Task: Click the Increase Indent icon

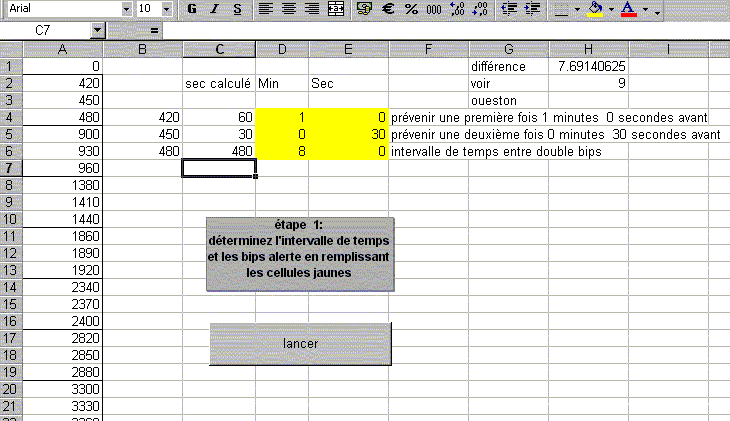Action: click(532, 8)
